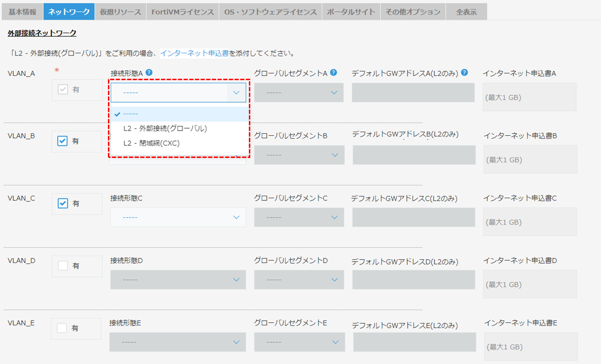
Task: Expand the 接続形態D dropdown
Action: click(x=178, y=280)
